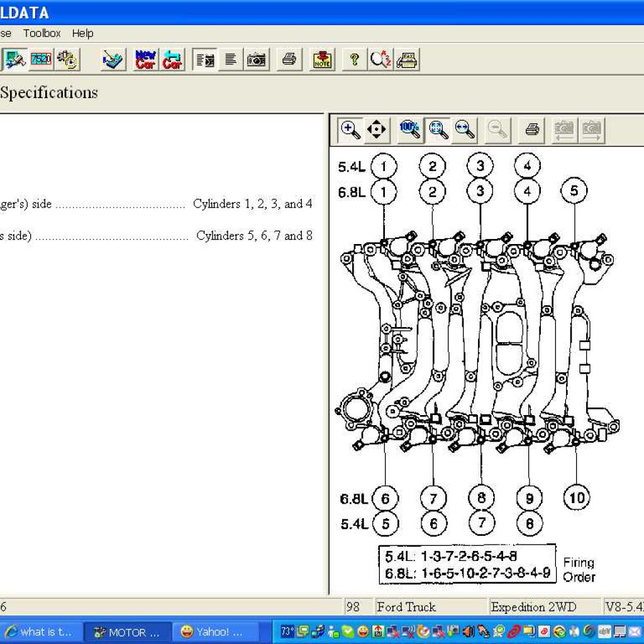Click 'Cylinders 1, 2, 3, and 4' text

coord(253,204)
